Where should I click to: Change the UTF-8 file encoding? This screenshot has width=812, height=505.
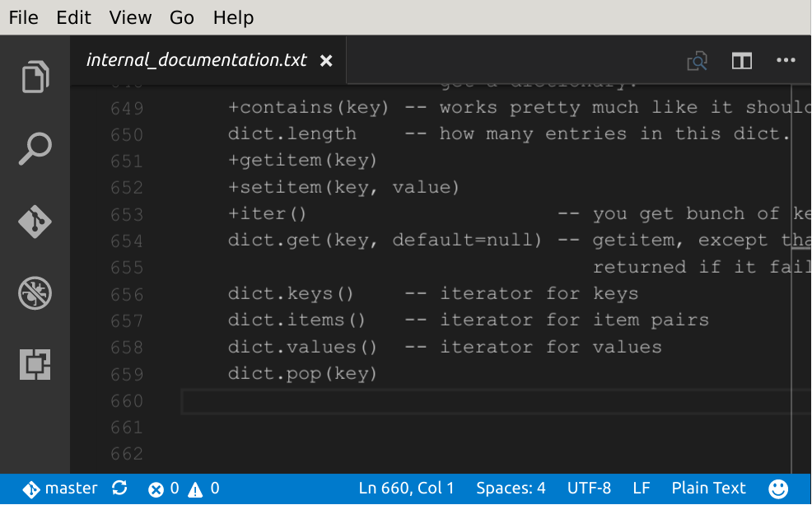pos(589,489)
